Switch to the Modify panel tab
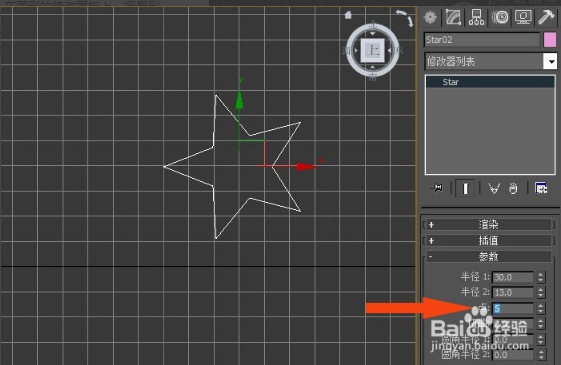 [453, 17]
